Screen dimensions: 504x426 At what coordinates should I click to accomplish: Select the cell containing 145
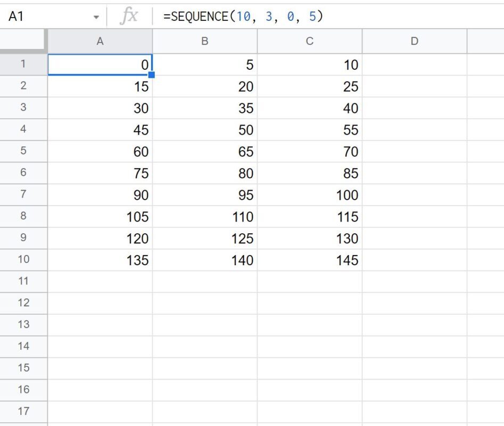pos(310,260)
